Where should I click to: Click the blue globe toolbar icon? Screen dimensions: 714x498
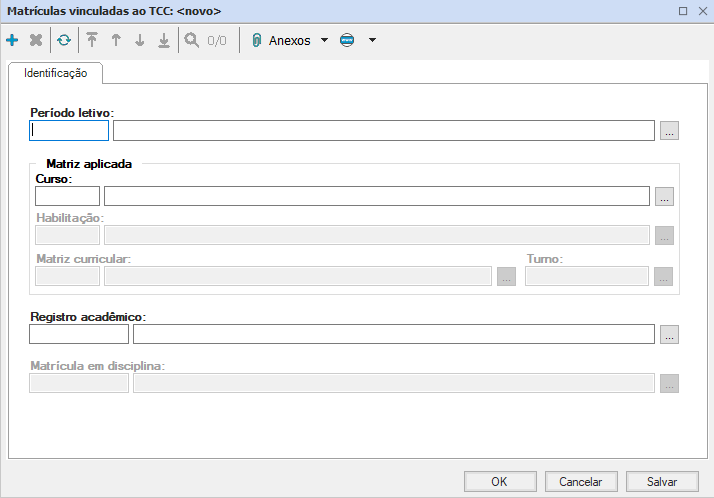pos(347,41)
